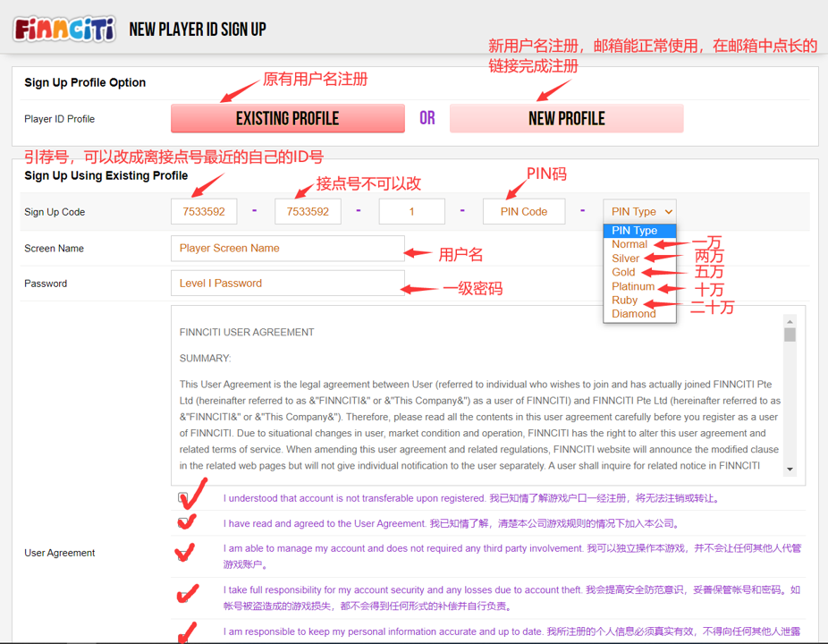The height and width of the screenshot is (644, 828).
Task: Click the User Agreement row label
Action: (60, 553)
